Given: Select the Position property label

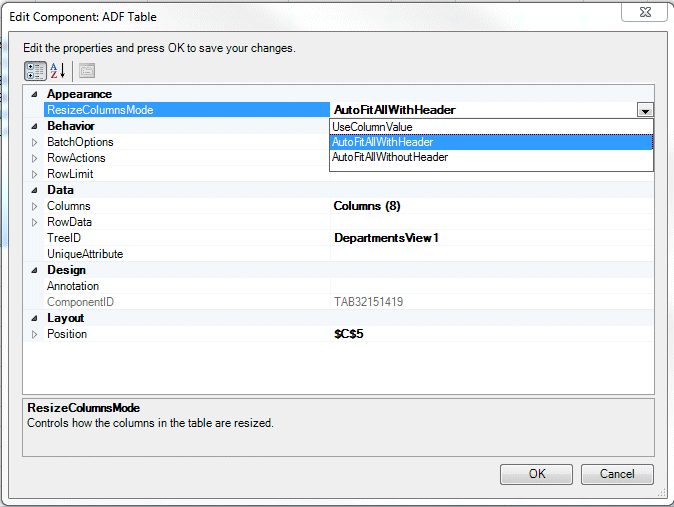Looking at the screenshot, I should coord(67,334).
